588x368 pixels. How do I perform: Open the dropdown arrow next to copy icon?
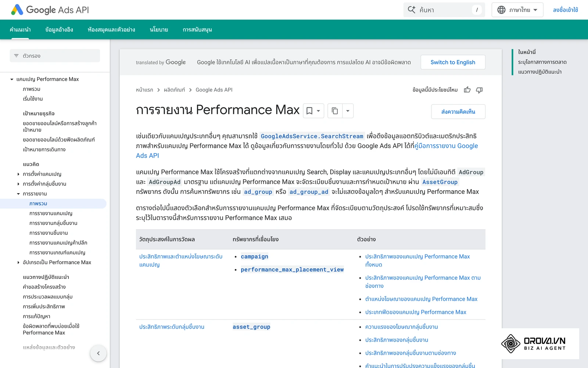click(x=348, y=111)
